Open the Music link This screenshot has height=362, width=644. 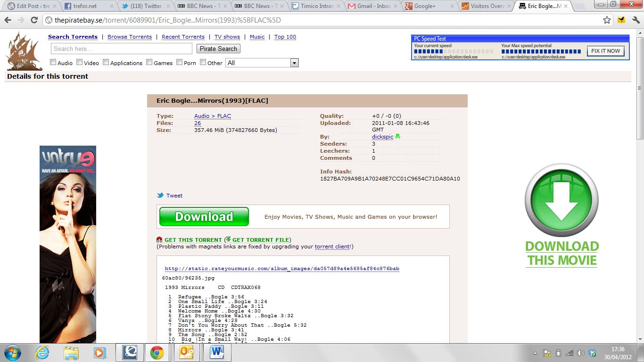[257, 37]
